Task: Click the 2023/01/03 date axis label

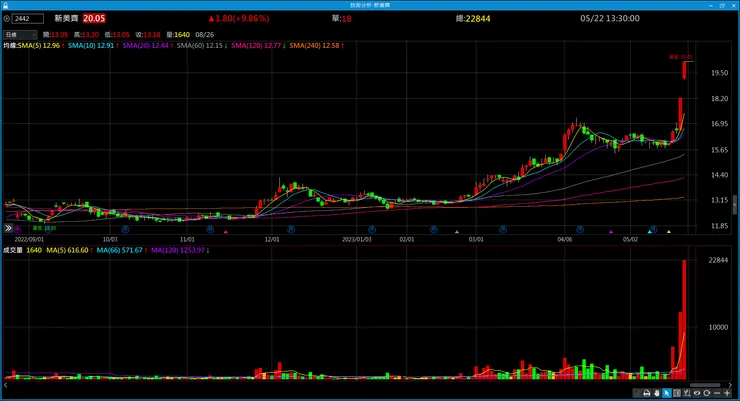Action: click(x=357, y=240)
